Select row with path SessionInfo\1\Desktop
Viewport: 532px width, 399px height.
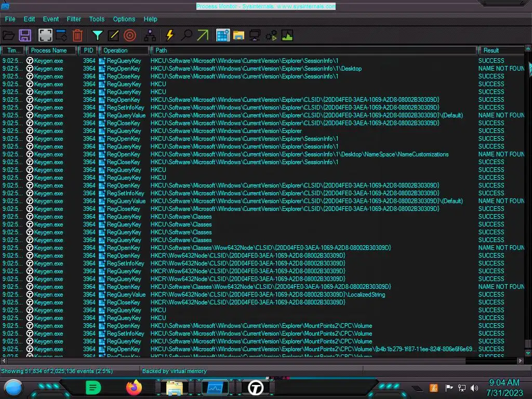262,69
